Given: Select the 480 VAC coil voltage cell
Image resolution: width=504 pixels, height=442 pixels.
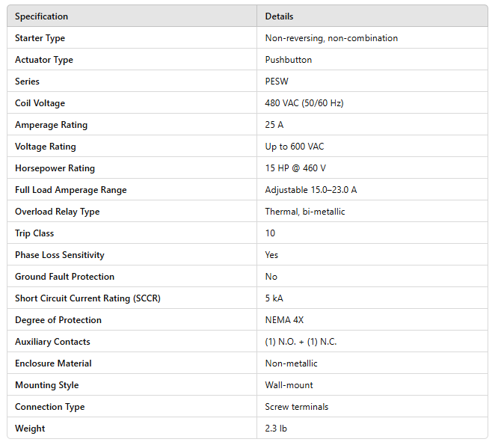Looking at the screenshot, I should pos(304,103).
